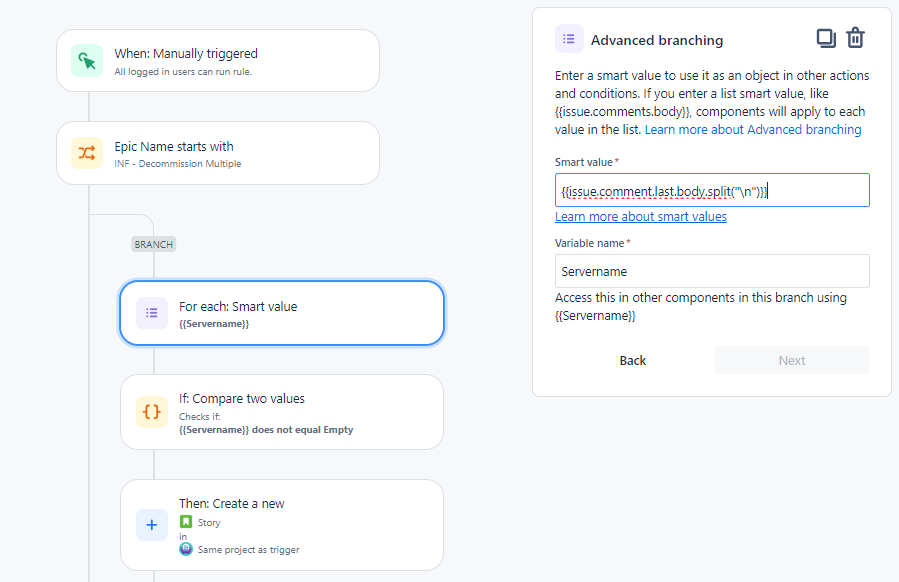Click the curly braces condition icon
899x582 pixels.
(x=152, y=411)
